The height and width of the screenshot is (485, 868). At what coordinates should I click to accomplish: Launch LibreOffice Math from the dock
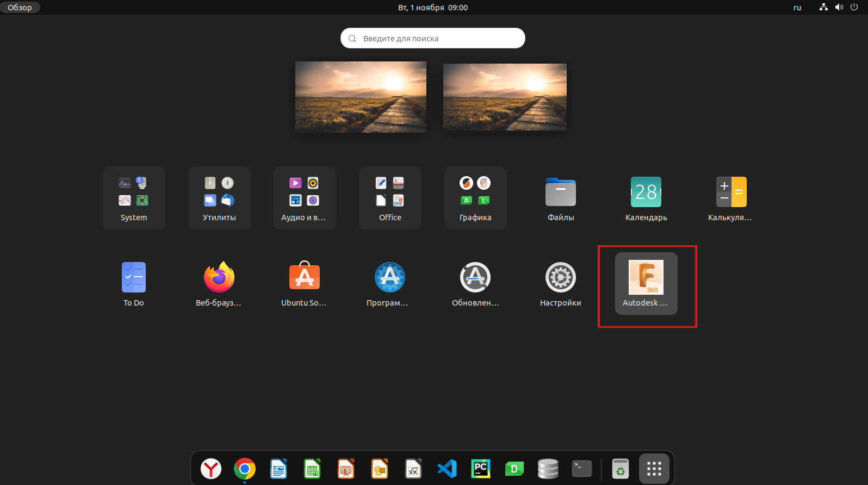tap(413, 469)
